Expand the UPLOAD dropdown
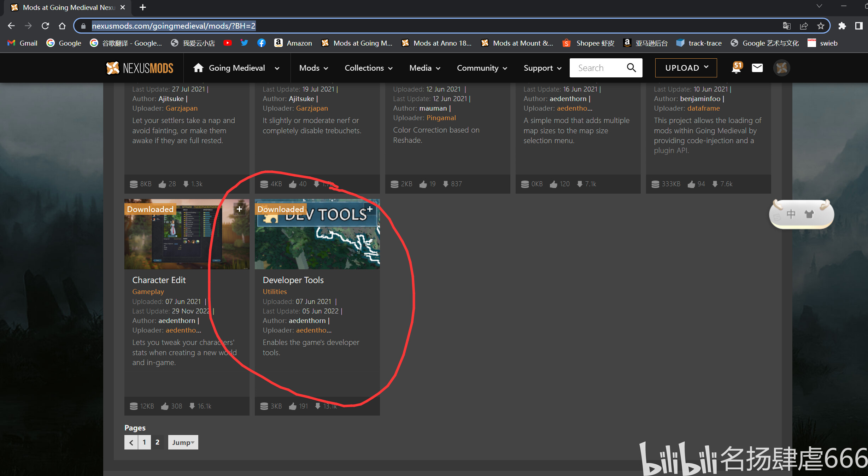Screen dimensions: 868x476 pos(686,67)
